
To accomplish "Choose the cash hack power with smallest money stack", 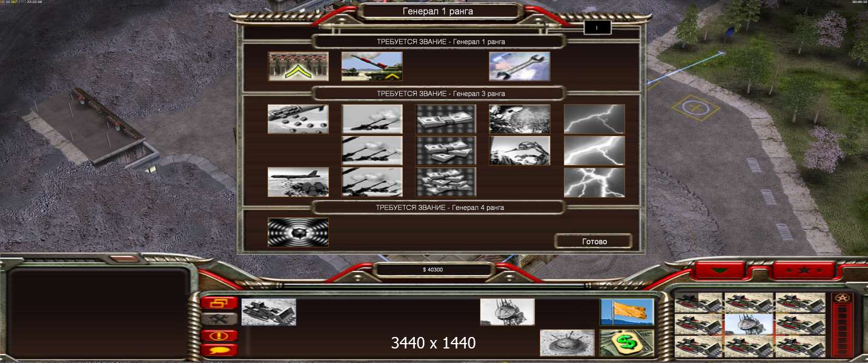I will 446,119.
